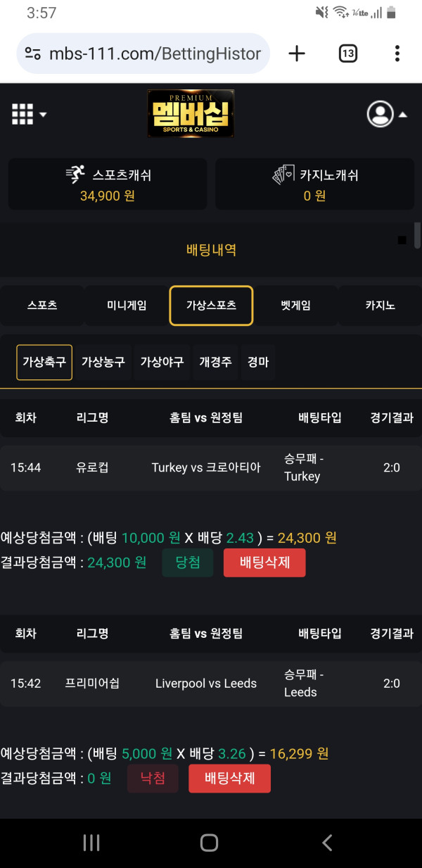
Task: Switch to the 스포츠 tab
Action: [42, 306]
